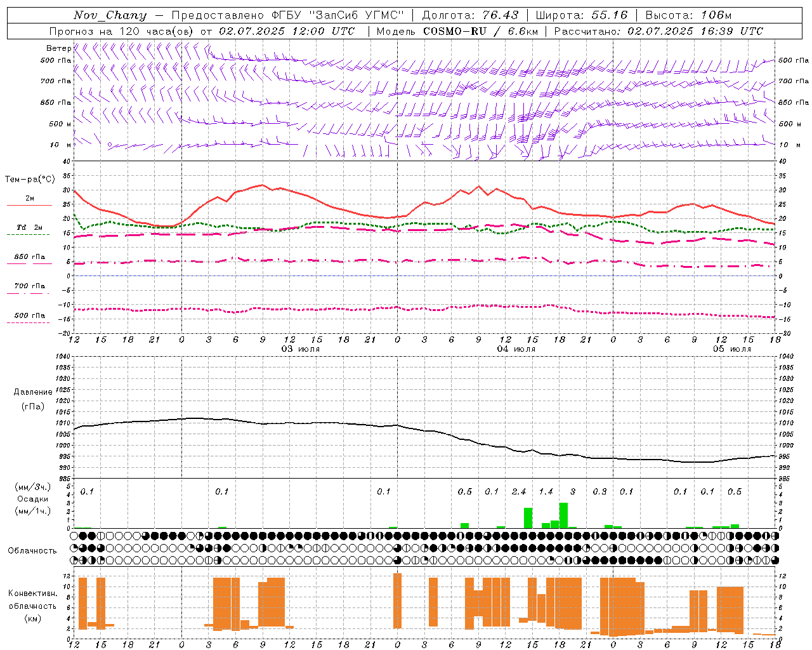Click the elevation value 106м
Viewport: 812px width, 650px height.
point(716,15)
